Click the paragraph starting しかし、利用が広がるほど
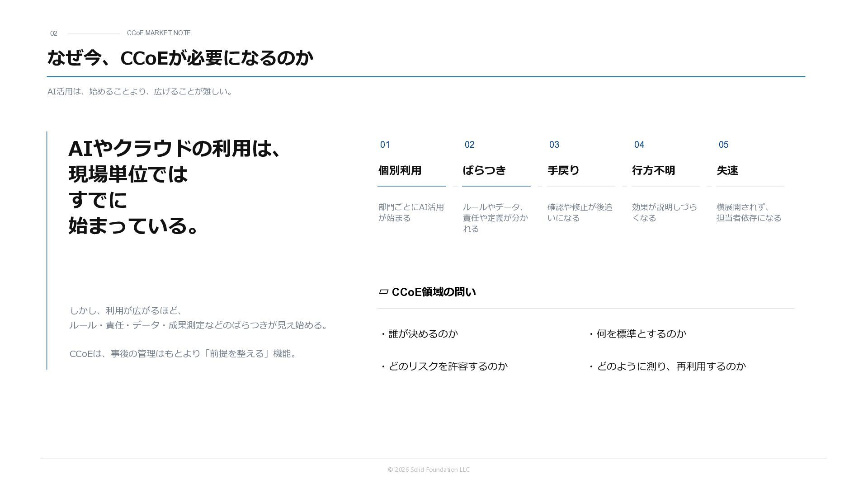The image size is (868, 488). pos(200,318)
